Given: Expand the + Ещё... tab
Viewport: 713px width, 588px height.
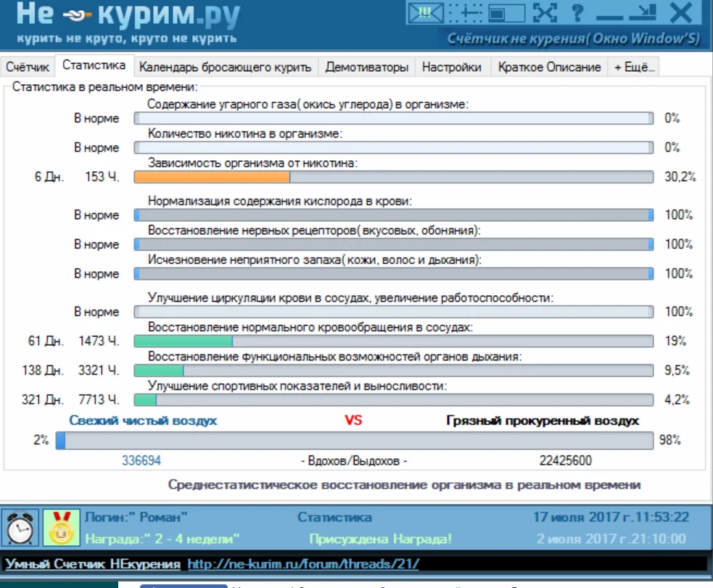Looking at the screenshot, I should click(633, 67).
